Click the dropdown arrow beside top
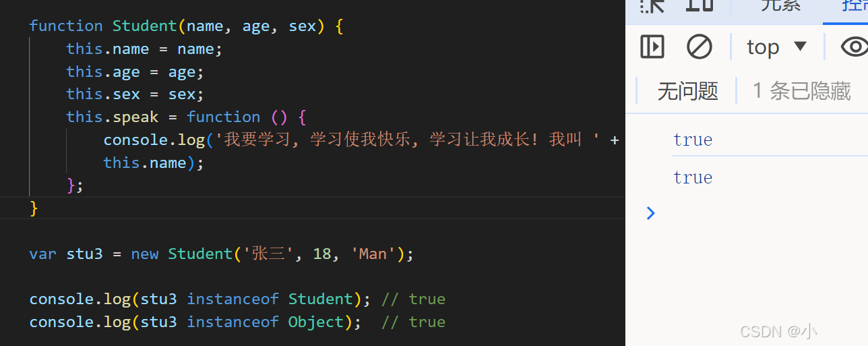868x346 pixels. click(800, 47)
